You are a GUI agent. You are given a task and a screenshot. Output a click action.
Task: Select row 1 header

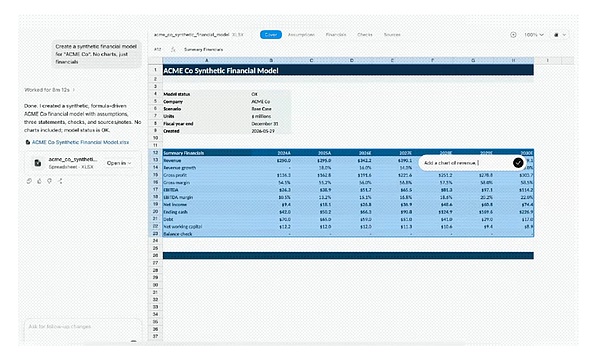pos(155,70)
